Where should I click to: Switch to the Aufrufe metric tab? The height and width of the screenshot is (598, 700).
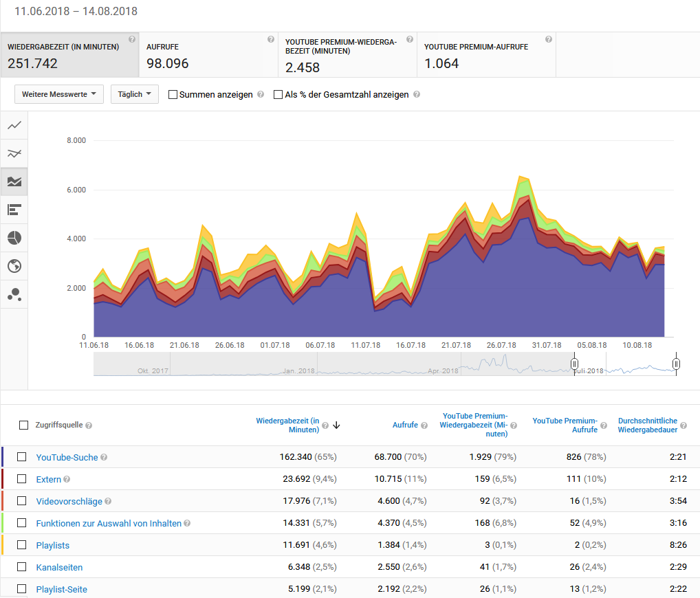[x=209, y=55]
